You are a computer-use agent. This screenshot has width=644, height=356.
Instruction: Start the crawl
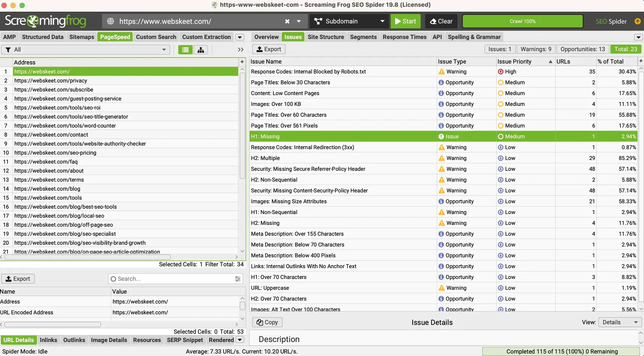406,21
